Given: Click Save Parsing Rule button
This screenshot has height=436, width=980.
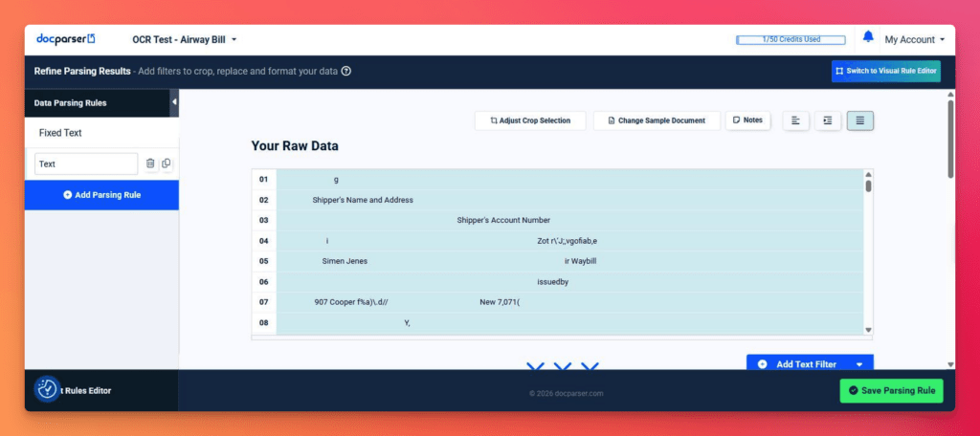Looking at the screenshot, I should tap(891, 390).
